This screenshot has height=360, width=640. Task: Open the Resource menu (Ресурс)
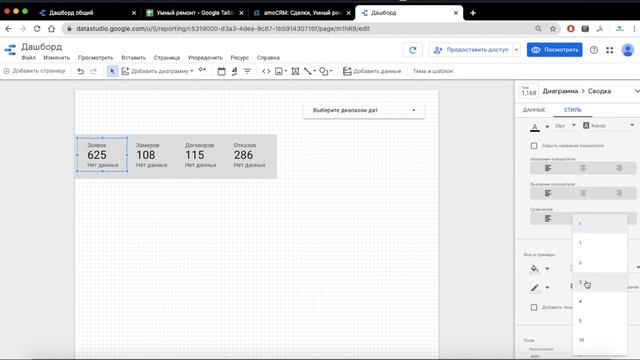click(240, 58)
